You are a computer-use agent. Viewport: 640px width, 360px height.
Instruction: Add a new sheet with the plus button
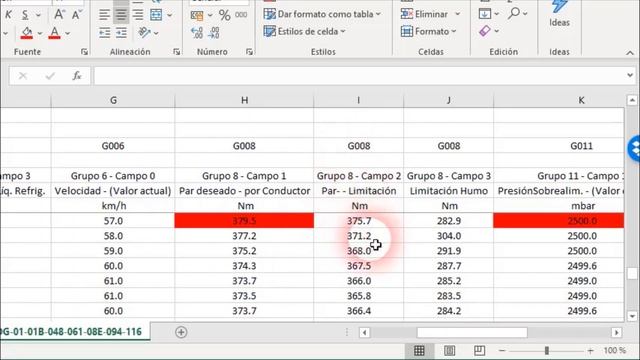coord(181,332)
